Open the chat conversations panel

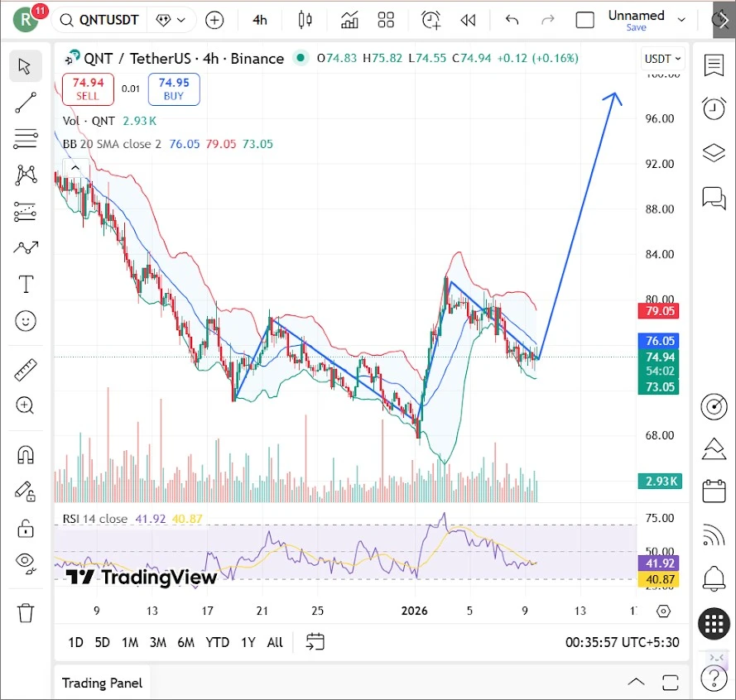[714, 198]
